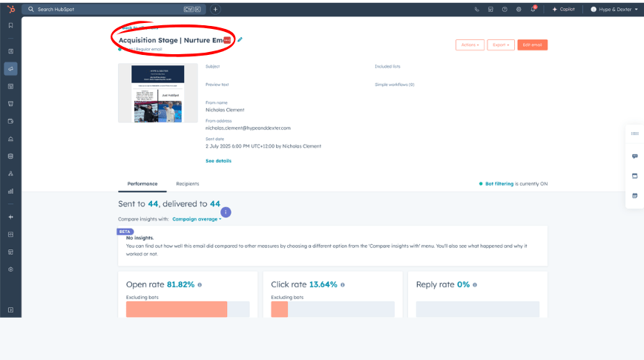The image size is (644, 360).
Task: Open the notifications bell
Action: pos(533,10)
